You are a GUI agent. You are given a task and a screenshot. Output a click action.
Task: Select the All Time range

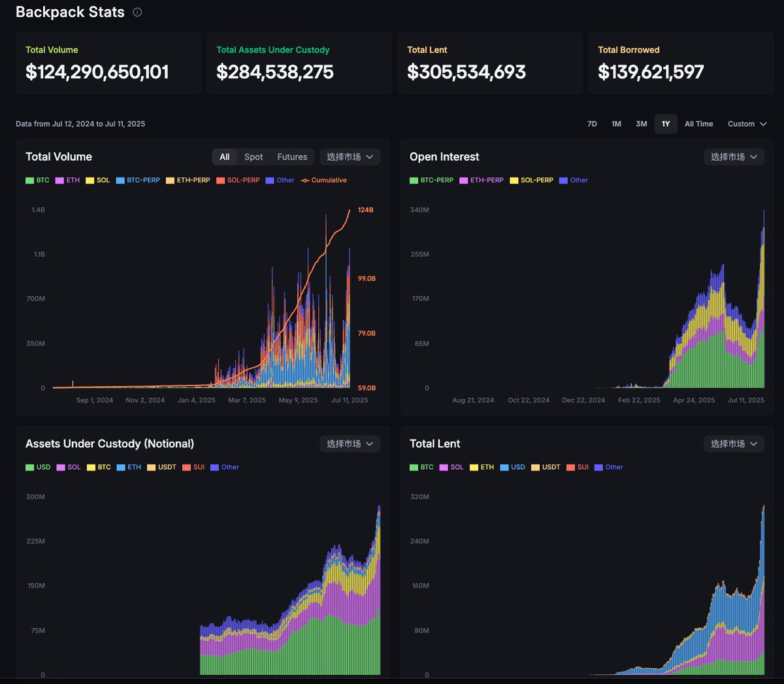coord(698,123)
